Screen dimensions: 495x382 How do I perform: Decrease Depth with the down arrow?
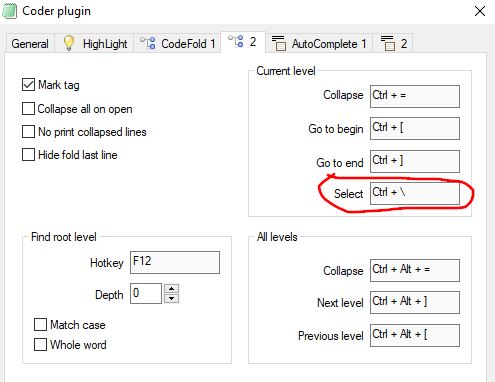[x=171, y=298]
